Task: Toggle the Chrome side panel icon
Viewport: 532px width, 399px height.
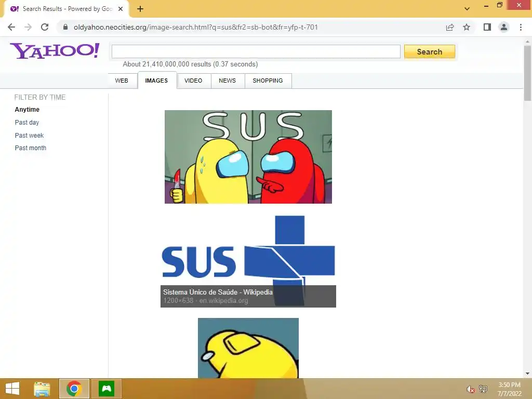Action: (487, 27)
